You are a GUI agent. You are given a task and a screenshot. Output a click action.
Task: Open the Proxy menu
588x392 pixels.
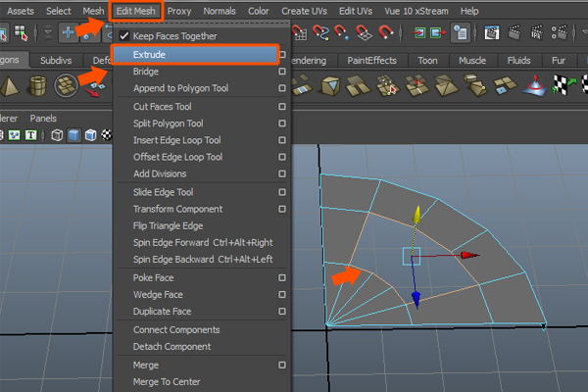[x=179, y=11]
